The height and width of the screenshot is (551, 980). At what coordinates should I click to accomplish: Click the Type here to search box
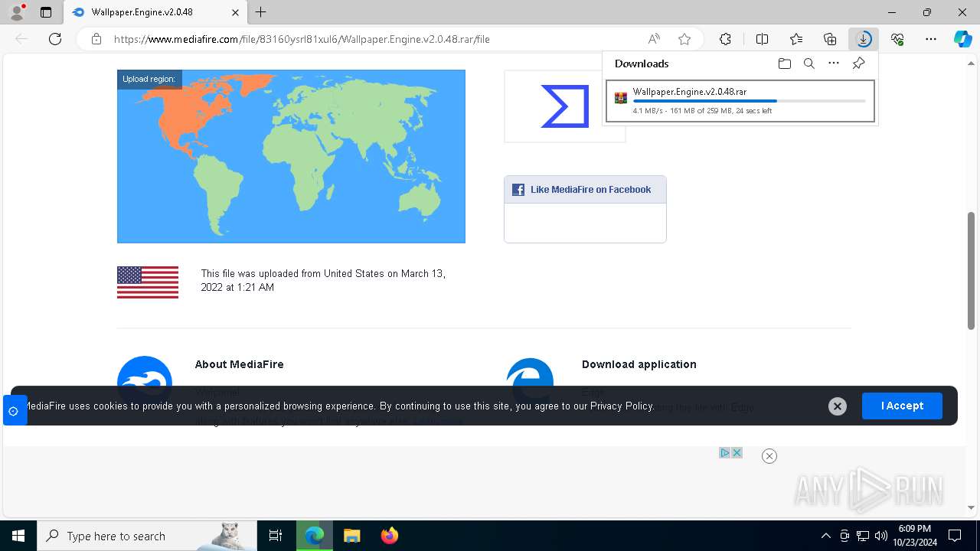pyautogui.click(x=147, y=536)
